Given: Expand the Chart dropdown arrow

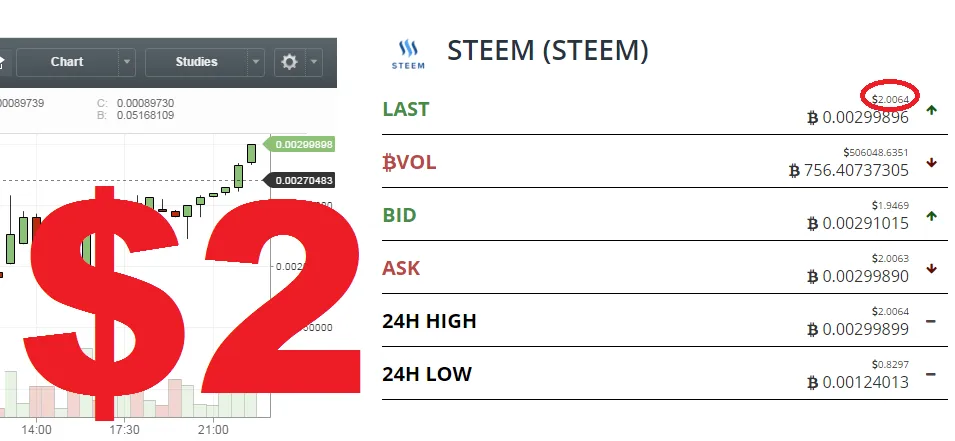Looking at the screenshot, I should 127,62.
